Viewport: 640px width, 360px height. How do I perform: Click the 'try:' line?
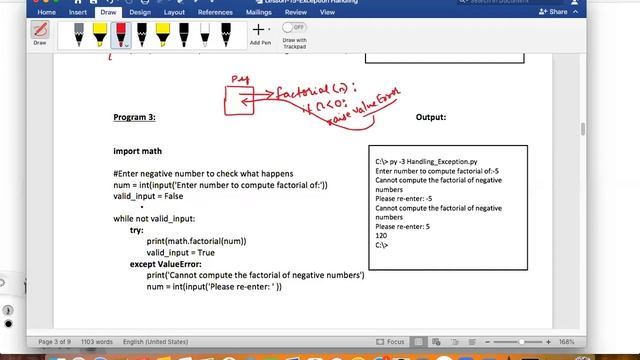[x=137, y=230]
